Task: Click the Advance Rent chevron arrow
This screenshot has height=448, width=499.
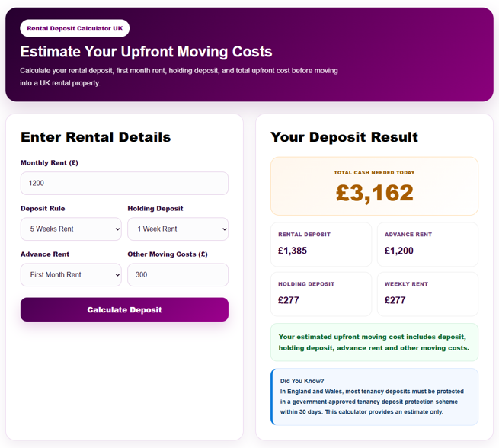Action: pos(117,275)
